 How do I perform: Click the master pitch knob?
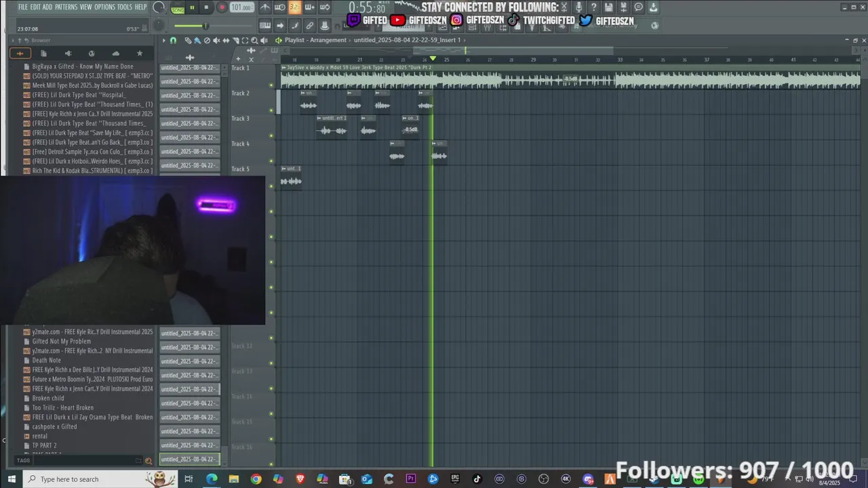(x=159, y=26)
